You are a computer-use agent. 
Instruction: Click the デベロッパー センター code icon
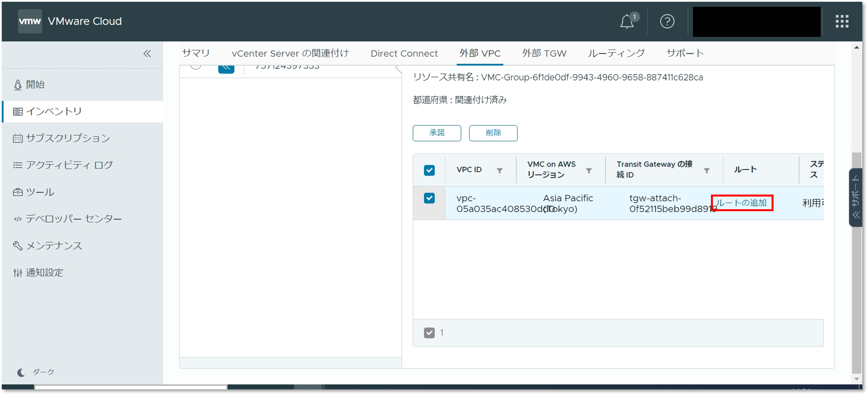18,219
